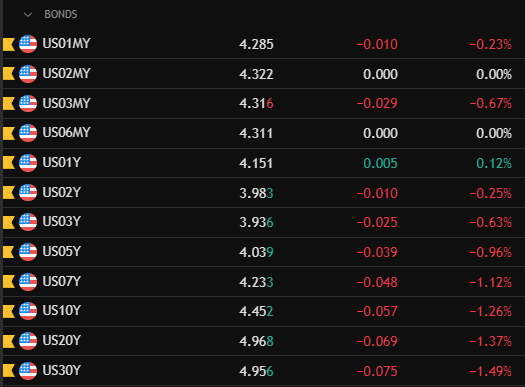The height and width of the screenshot is (387, 525).
Task: Click the US30Y change value -0.075
Action: pyautogui.click(x=377, y=371)
